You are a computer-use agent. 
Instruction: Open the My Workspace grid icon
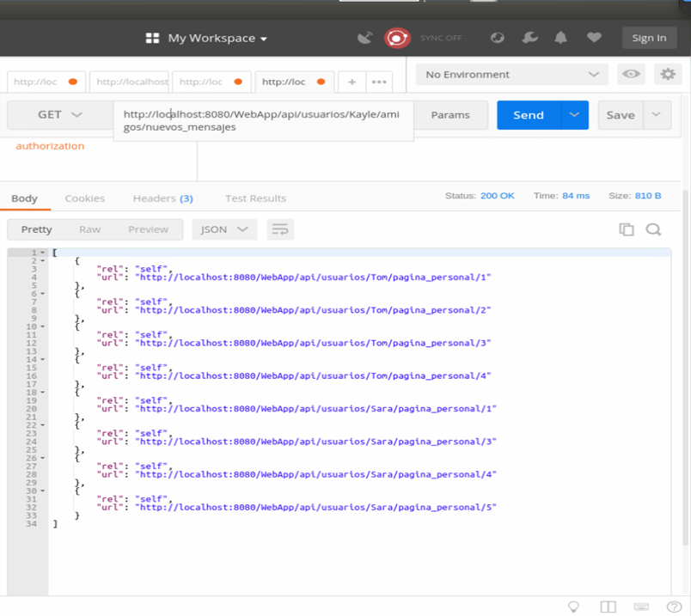tap(152, 39)
